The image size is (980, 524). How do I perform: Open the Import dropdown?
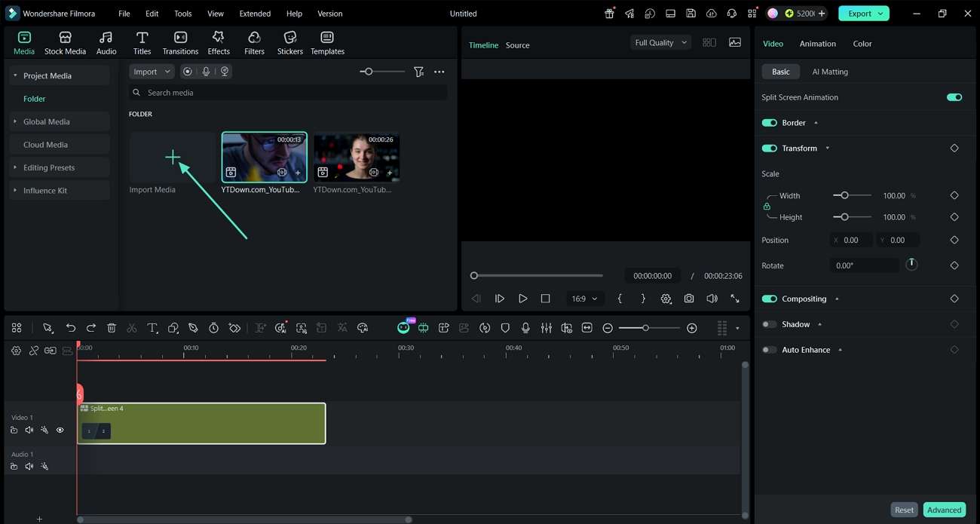coord(152,72)
